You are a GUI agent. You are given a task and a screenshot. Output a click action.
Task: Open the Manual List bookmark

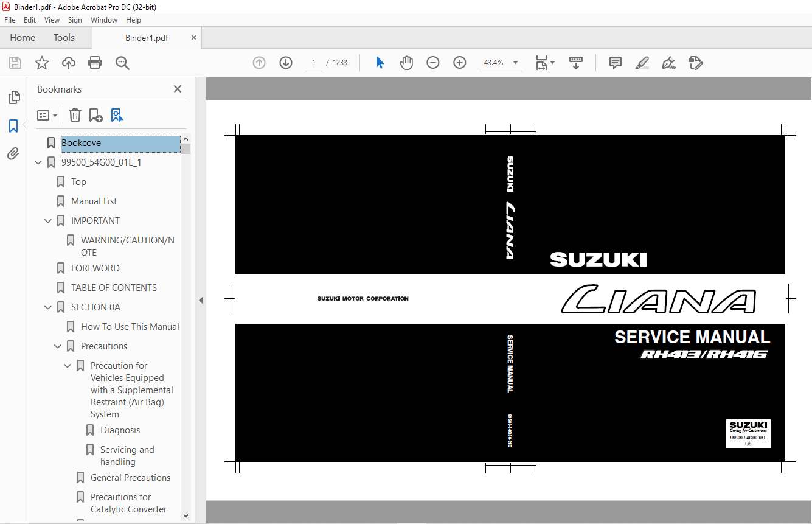click(x=94, y=201)
